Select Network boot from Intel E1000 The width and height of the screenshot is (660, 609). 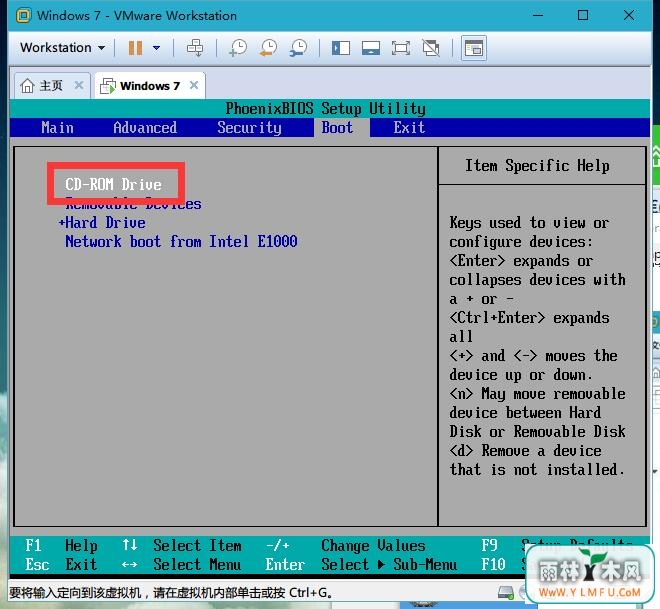click(x=181, y=242)
